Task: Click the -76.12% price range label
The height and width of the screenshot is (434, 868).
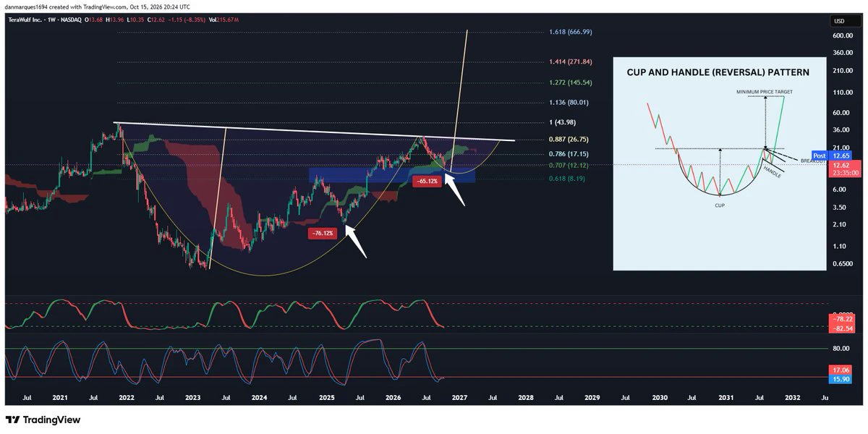Action: [321, 233]
